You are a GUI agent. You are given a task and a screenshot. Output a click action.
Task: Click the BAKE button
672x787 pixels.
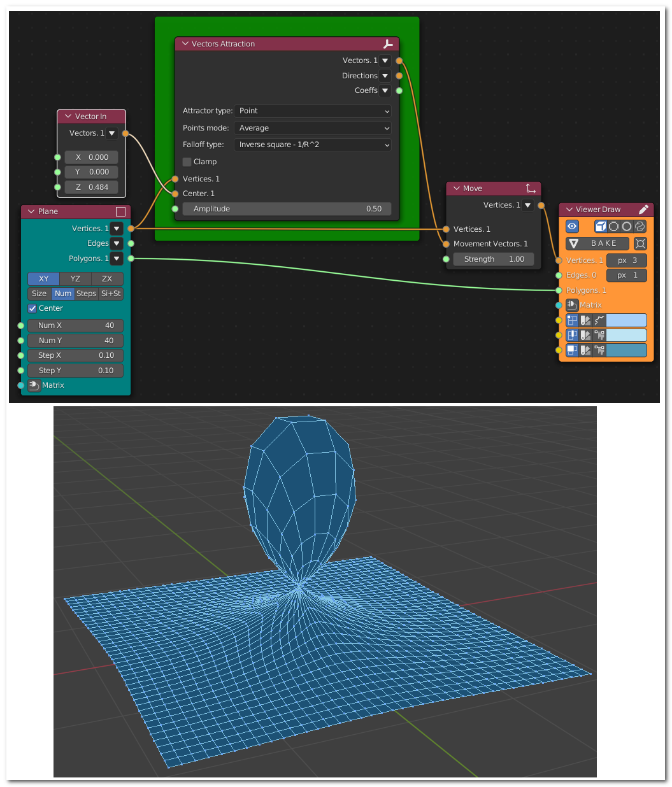tap(597, 243)
